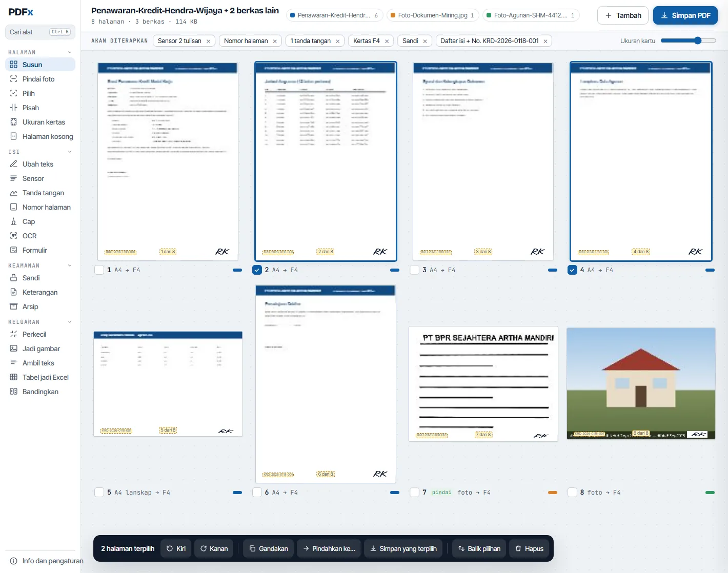The image size is (728, 573).
Task: Check the page 7 pindai foto checkbox
Action: [415, 492]
